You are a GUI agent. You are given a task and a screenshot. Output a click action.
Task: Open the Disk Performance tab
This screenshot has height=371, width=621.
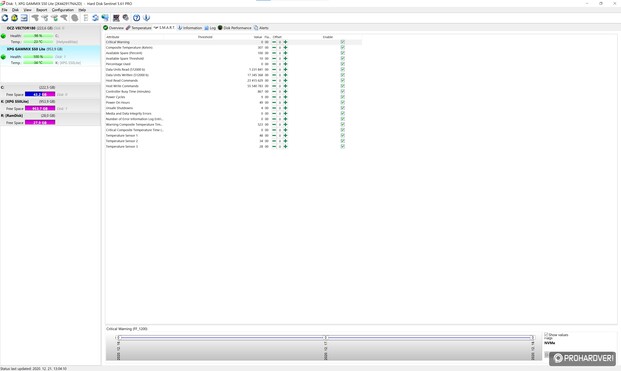(x=234, y=28)
